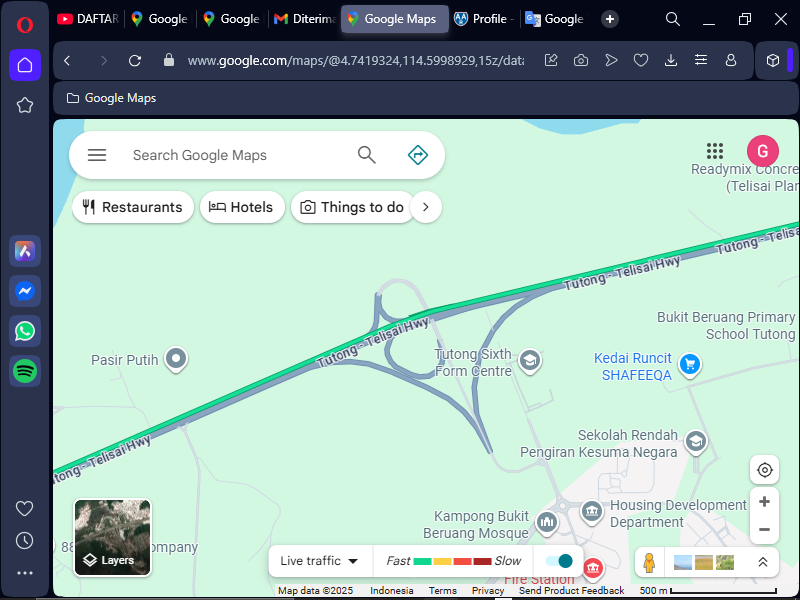Filter by Things to do chip
This screenshot has width=800, height=600.
click(353, 207)
